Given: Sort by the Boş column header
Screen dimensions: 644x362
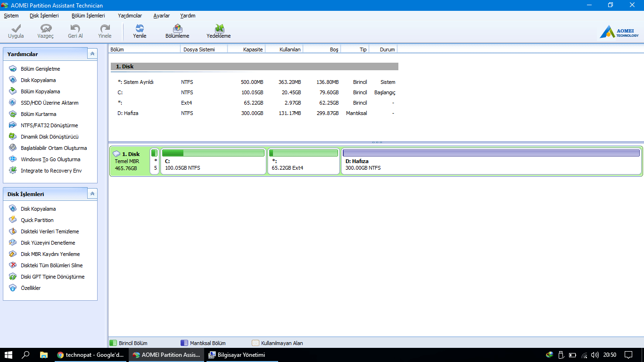Looking at the screenshot, I should (322, 49).
